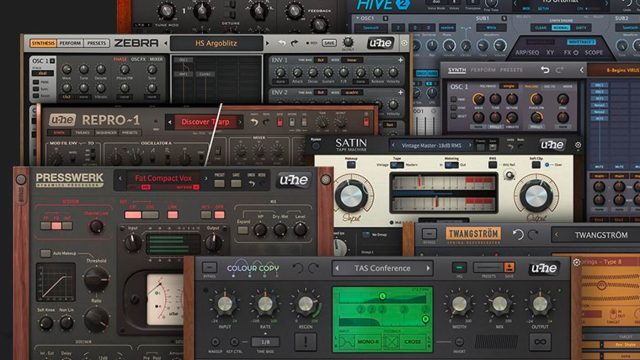
Task: Toggle Satin Makeup switch
Action: tap(351, 165)
